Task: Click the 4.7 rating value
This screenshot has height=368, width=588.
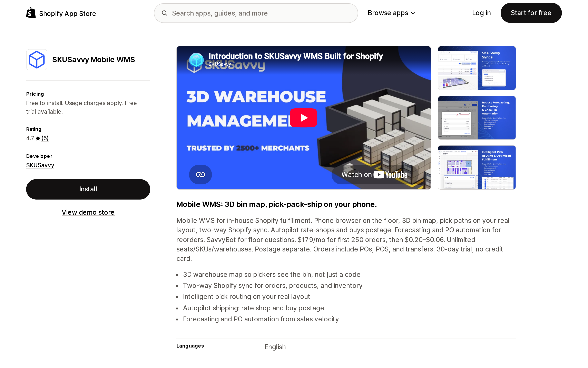Action: click(30, 138)
